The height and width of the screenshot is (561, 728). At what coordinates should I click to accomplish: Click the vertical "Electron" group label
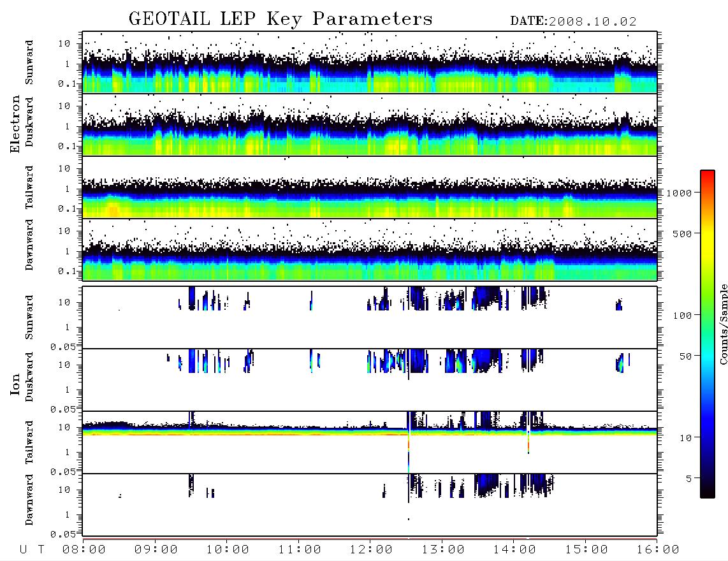(15, 124)
